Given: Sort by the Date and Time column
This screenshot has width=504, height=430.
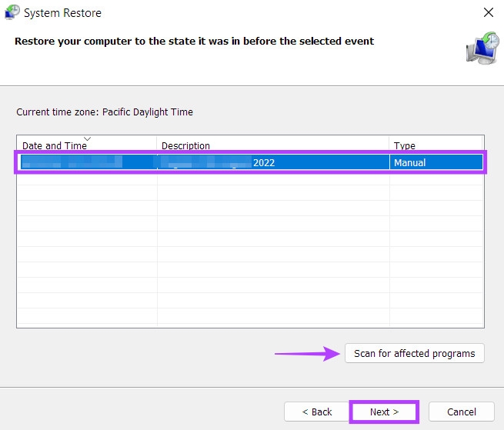Looking at the screenshot, I should tap(86, 144).
